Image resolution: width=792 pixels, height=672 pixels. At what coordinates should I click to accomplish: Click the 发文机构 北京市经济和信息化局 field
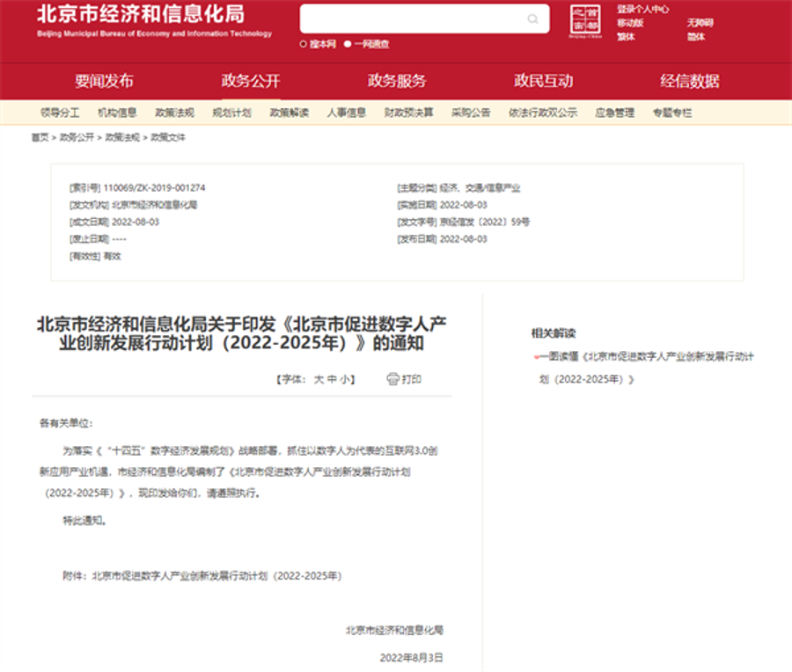[134, 205]
